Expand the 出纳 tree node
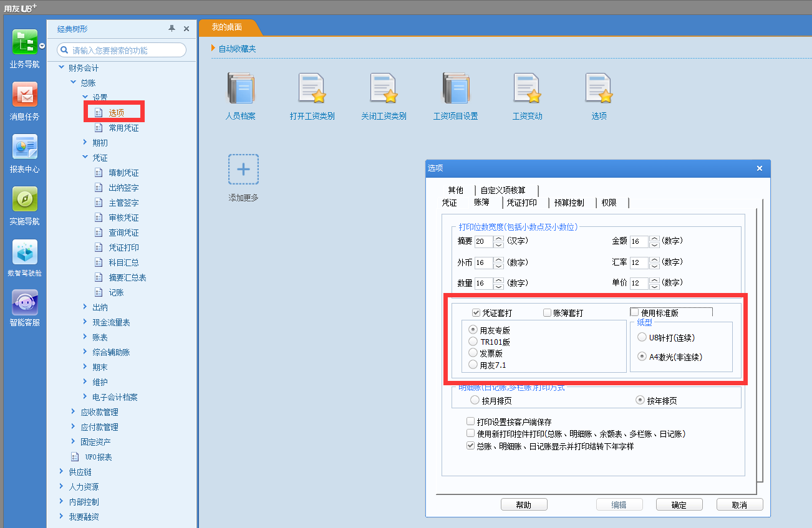The width and height of the screenshot is (812, 528). click(x=85, y=307)
